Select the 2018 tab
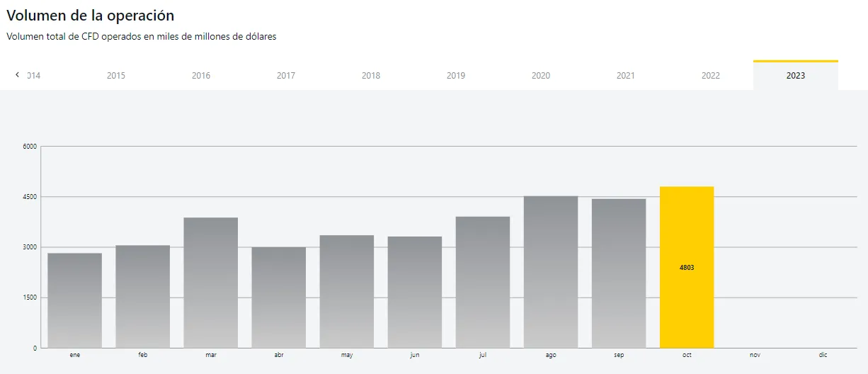 point(371,76)
